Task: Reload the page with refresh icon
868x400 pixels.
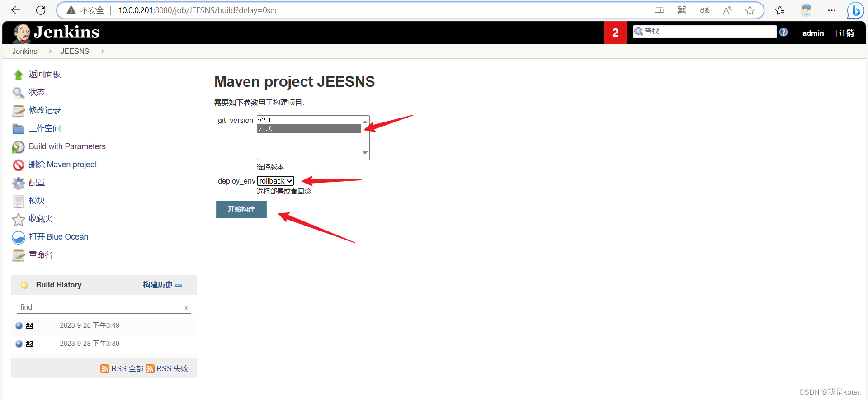Action: pos(41,10)
